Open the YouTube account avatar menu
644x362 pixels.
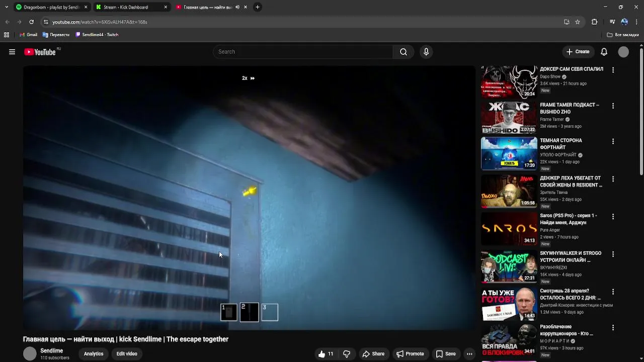[623, 52]
